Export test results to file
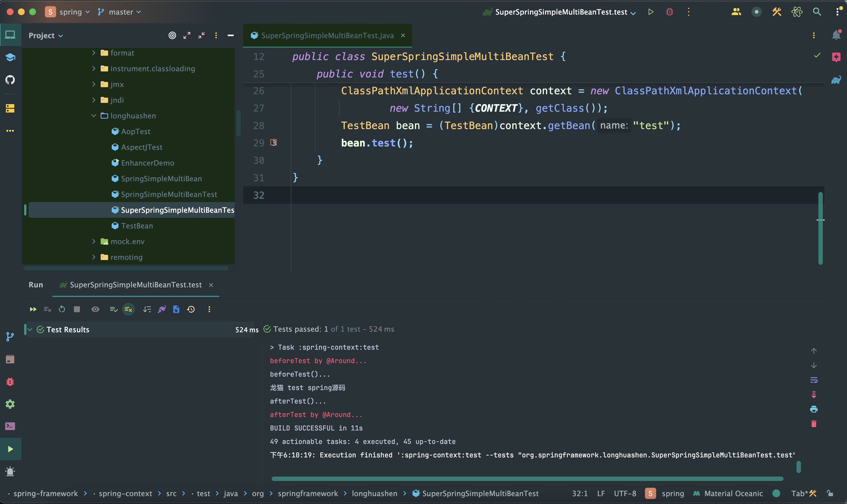 (x=176, y=309)
